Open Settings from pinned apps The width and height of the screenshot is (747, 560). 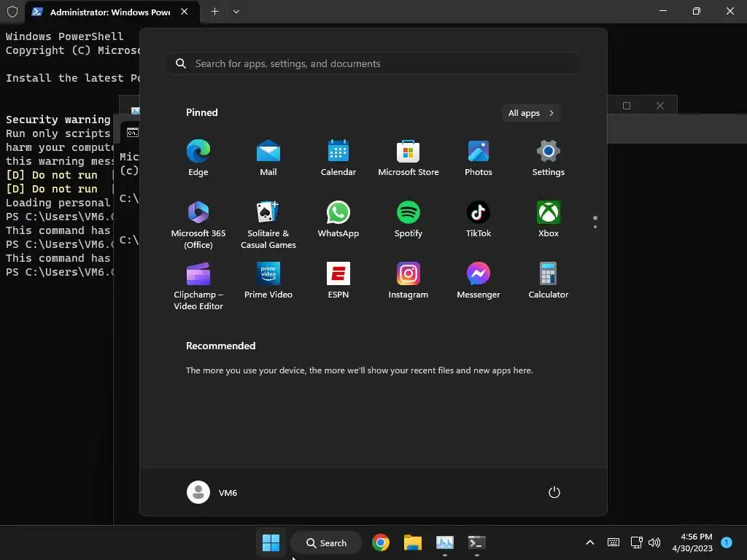click(x=549, y=158)
